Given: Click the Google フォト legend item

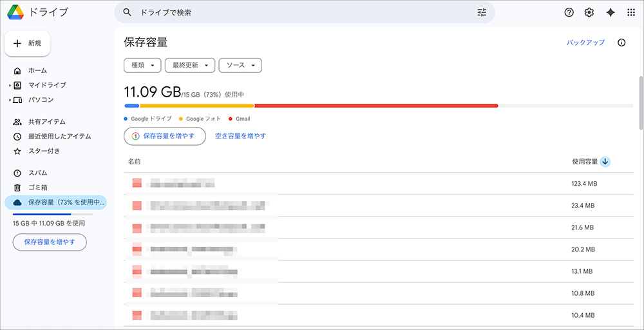Looking at the screenshot, I should click(x=200, y=119).
